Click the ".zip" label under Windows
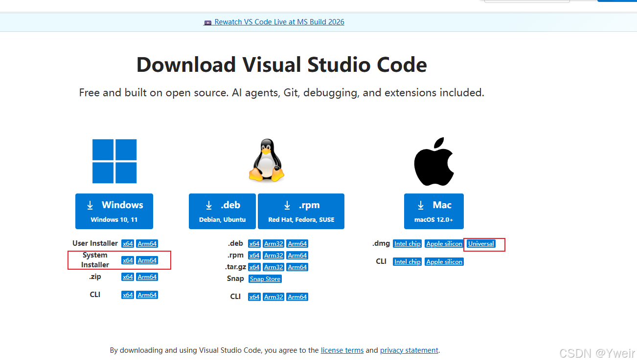 [x=95, y=277]
